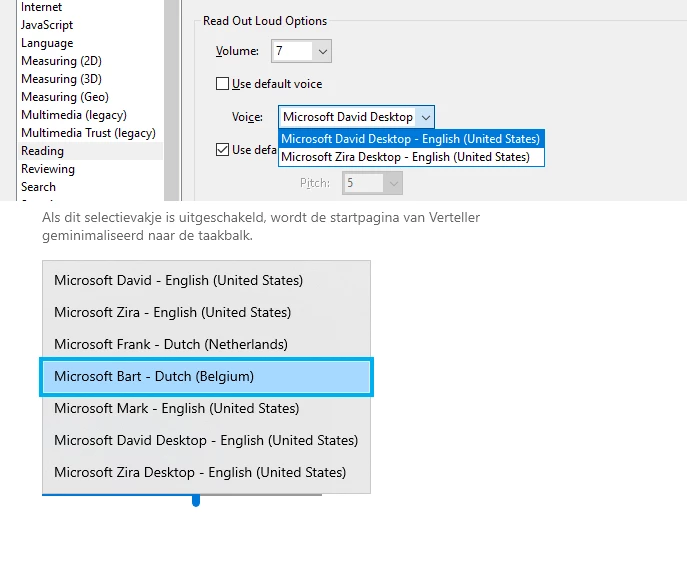This screenshot has height=563, width=687.
Task: Click the Dutch Verteller description text
Action: click(x=261, y=227)
